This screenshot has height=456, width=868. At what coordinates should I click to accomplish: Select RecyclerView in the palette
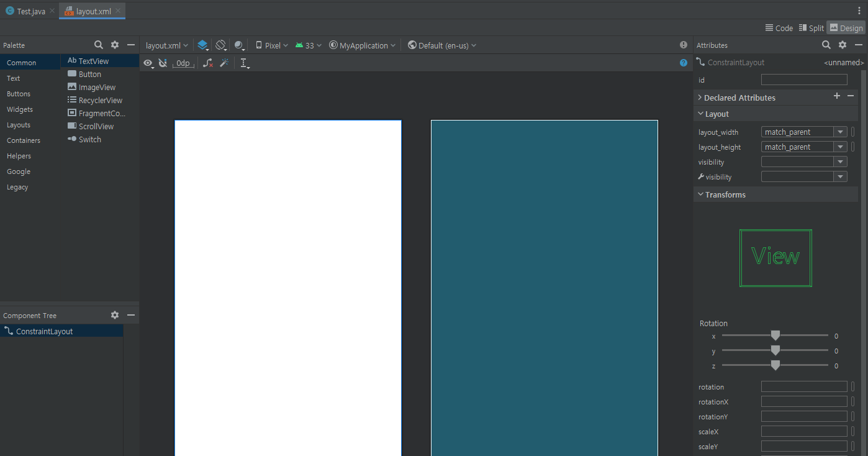(100, 100)
